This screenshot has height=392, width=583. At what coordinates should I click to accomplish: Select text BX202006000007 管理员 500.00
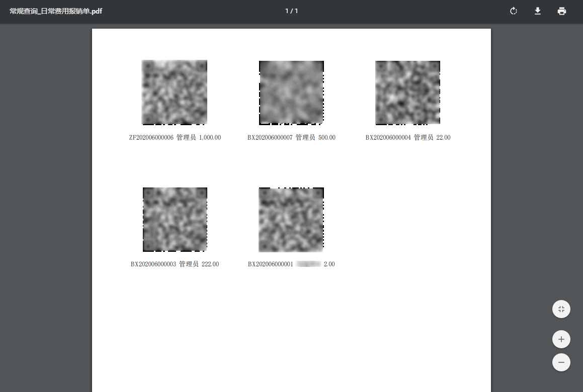292,138
